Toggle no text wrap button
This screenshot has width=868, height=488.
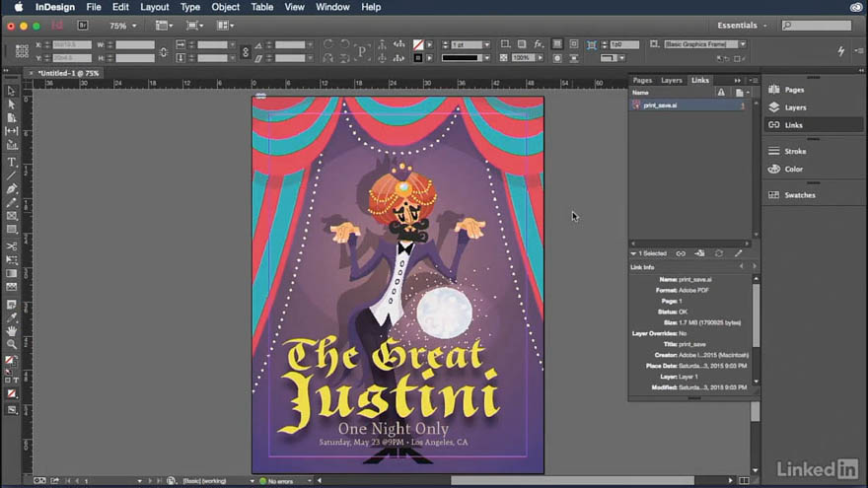pyautogui.click(x=557, y=44)
